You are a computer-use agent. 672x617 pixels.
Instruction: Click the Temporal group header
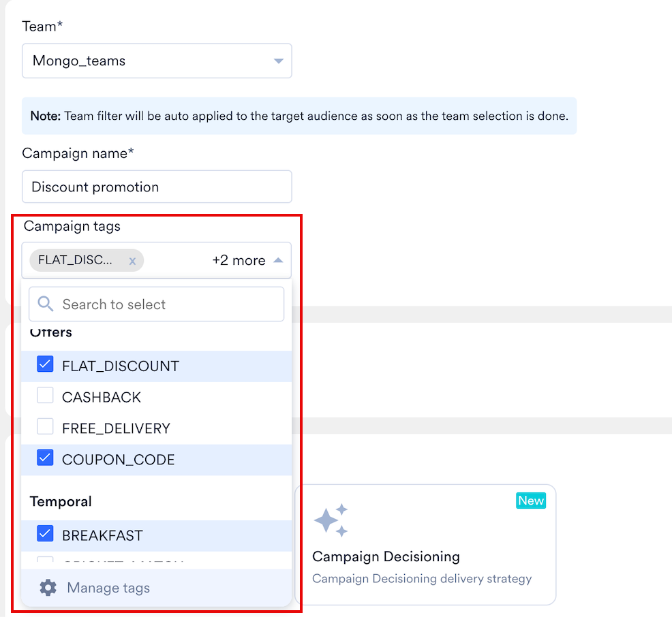[x=61, y=501]
